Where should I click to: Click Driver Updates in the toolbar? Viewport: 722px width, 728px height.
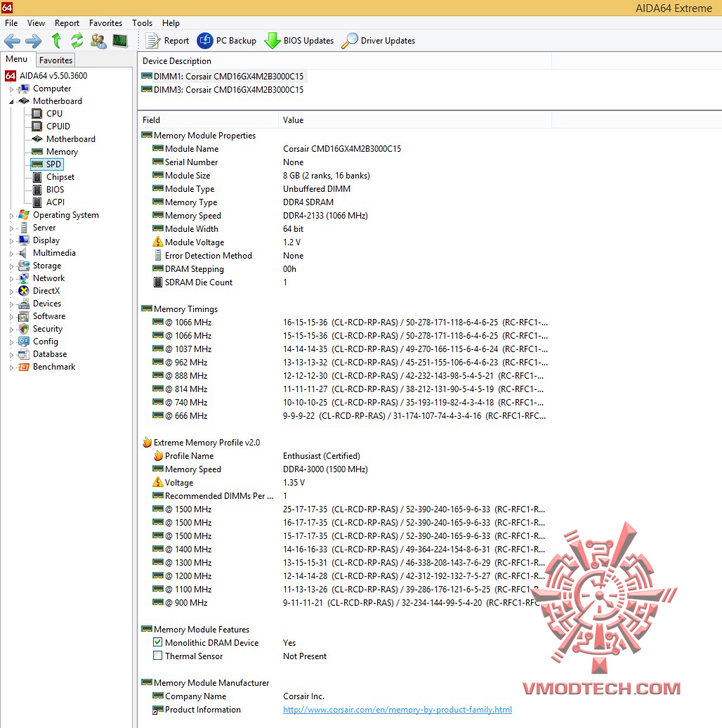click(x=378, y=41)
